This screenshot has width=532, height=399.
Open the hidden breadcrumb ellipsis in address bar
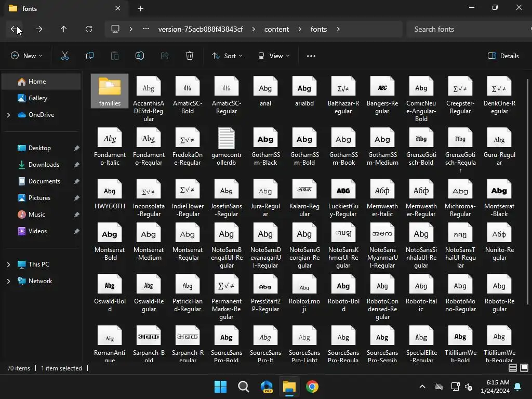(146, 29)
